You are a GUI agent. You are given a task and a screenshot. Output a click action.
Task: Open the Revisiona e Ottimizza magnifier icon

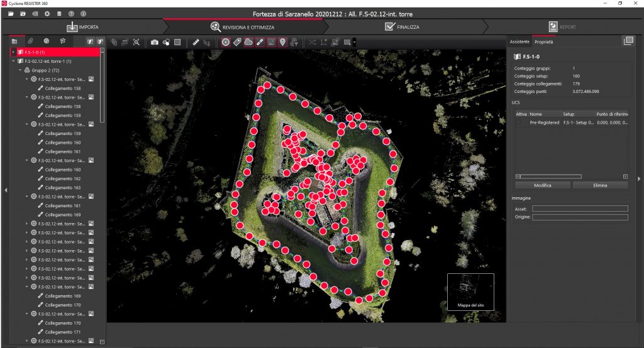[215, 27]
